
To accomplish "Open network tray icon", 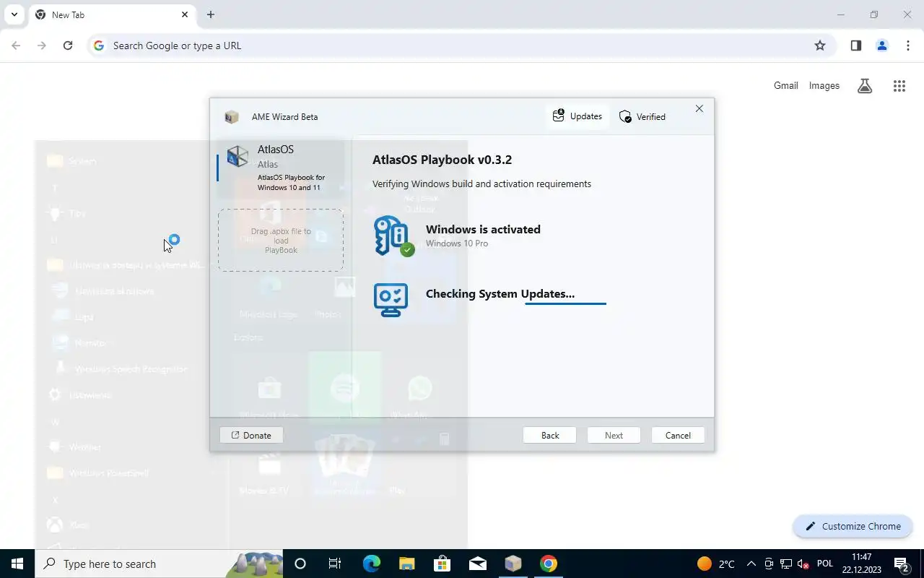I will (x=786, y=564).
